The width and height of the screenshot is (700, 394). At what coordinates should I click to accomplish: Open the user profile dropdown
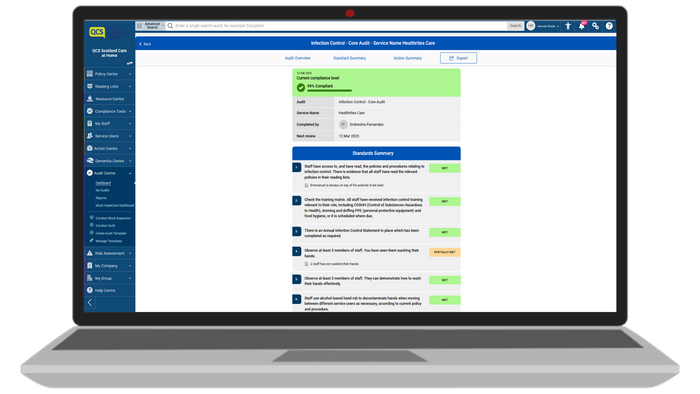[543, 26]
